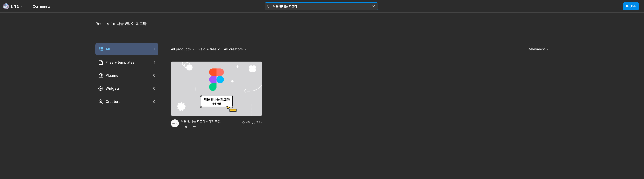This screenshot has height=179, width=644.
Task: Open the All creators filter dropdown
Action: coord(235,49)
